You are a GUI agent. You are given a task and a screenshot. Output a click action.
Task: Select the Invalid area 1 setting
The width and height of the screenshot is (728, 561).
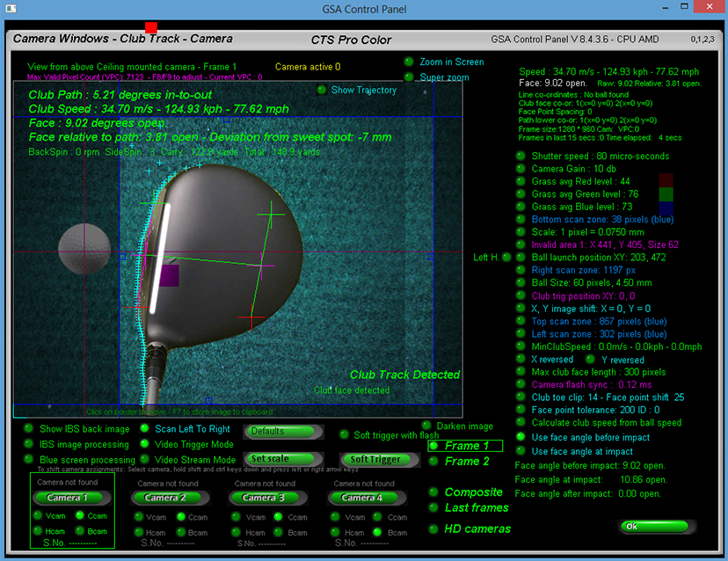(521, 244)
